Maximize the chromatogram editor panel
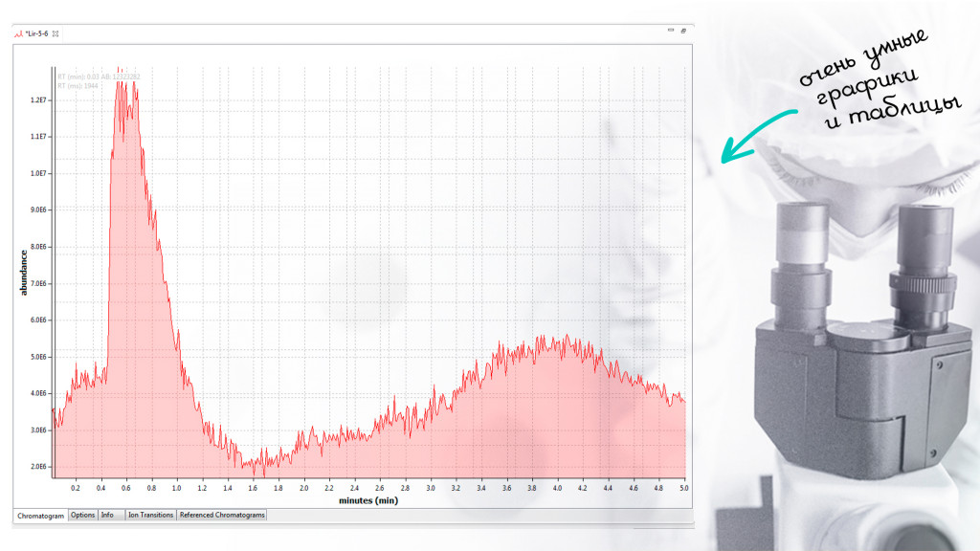980x551 pixels. tap(683, 32)
